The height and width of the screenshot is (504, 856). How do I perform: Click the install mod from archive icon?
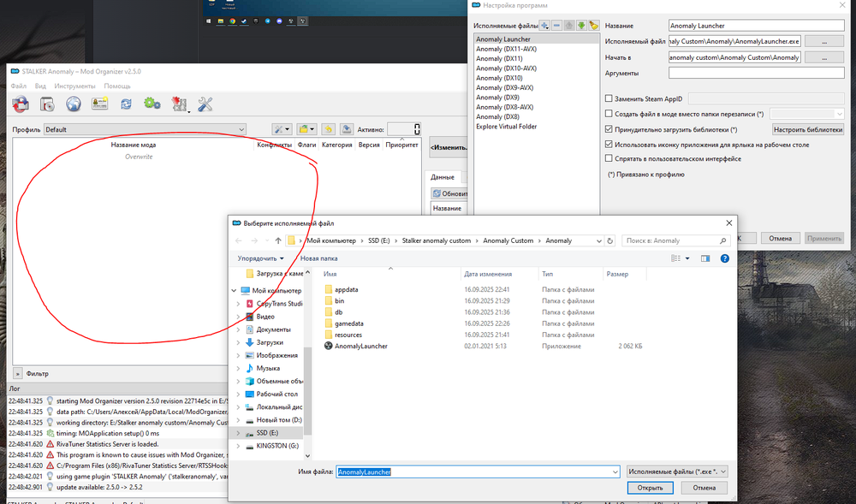(x=47, y=104)
